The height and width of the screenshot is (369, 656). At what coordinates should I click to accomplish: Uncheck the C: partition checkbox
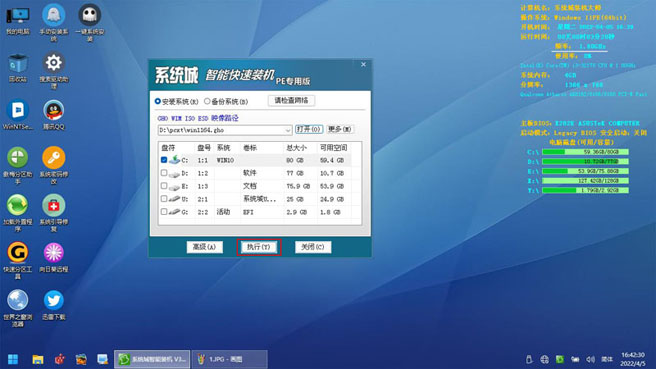pos(164,160)
